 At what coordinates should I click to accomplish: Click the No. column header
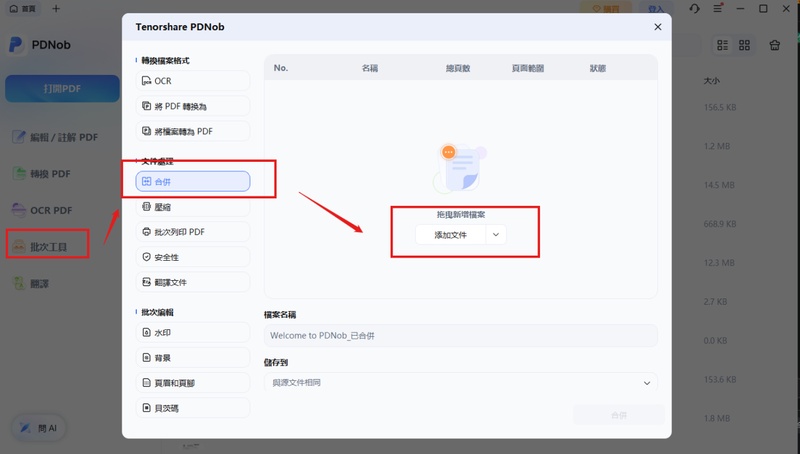pos(281,68)
